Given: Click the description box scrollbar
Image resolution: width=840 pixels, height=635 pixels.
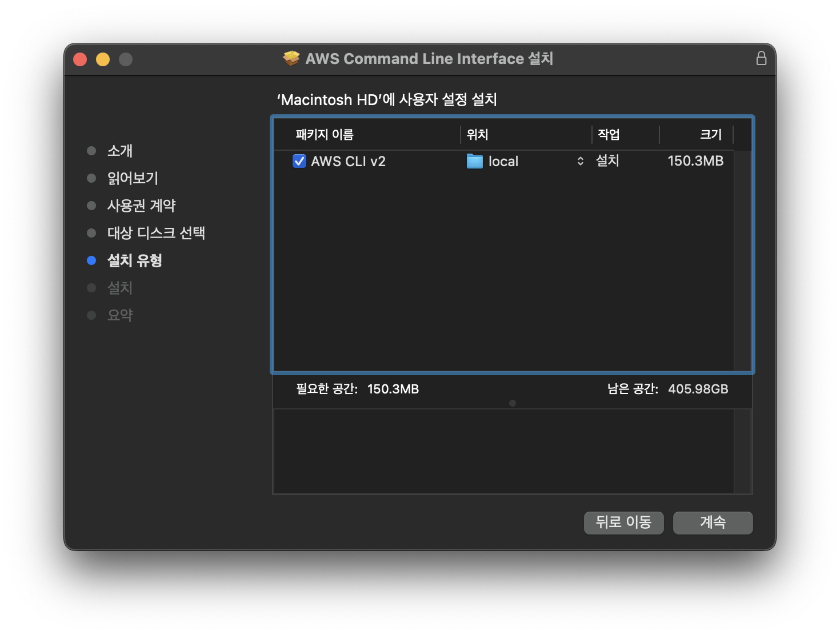Looking at the screenshot, I should coord(742,451).
